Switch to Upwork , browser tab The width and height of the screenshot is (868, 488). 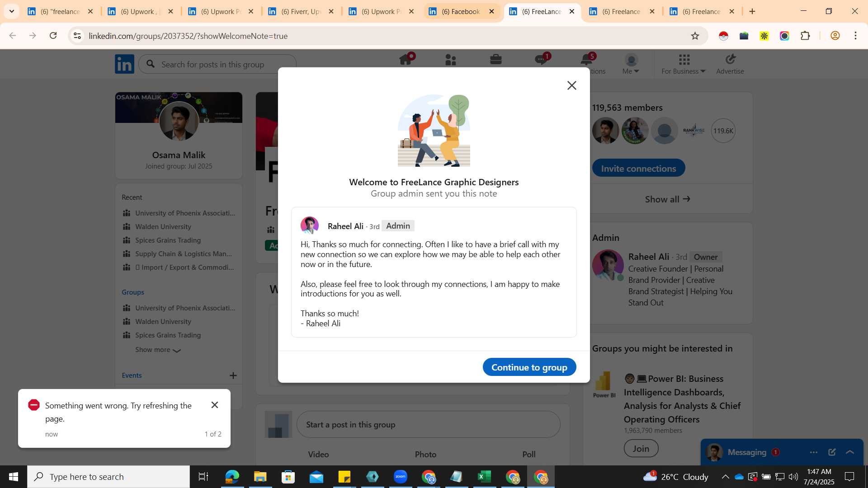[141, 11]
